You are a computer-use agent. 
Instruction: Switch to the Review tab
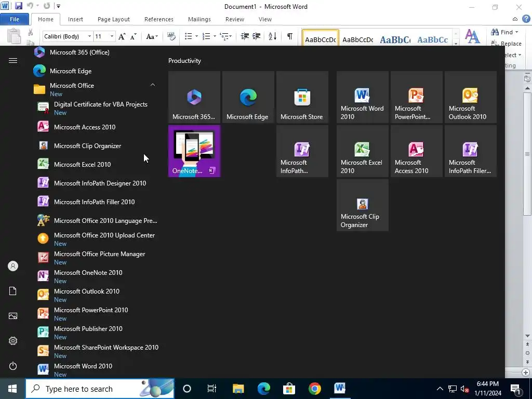(x=235, y=19)
